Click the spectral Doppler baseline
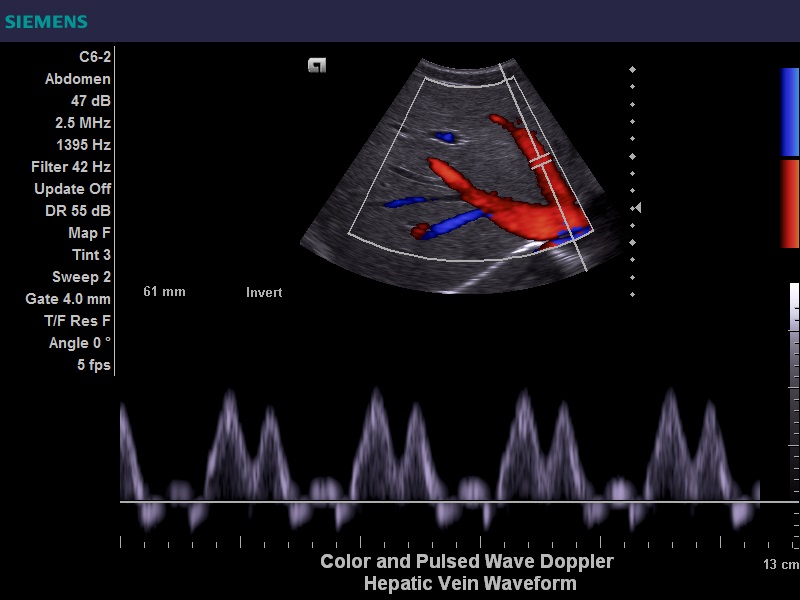The image size is (800, 600). (x=440, y=502)
